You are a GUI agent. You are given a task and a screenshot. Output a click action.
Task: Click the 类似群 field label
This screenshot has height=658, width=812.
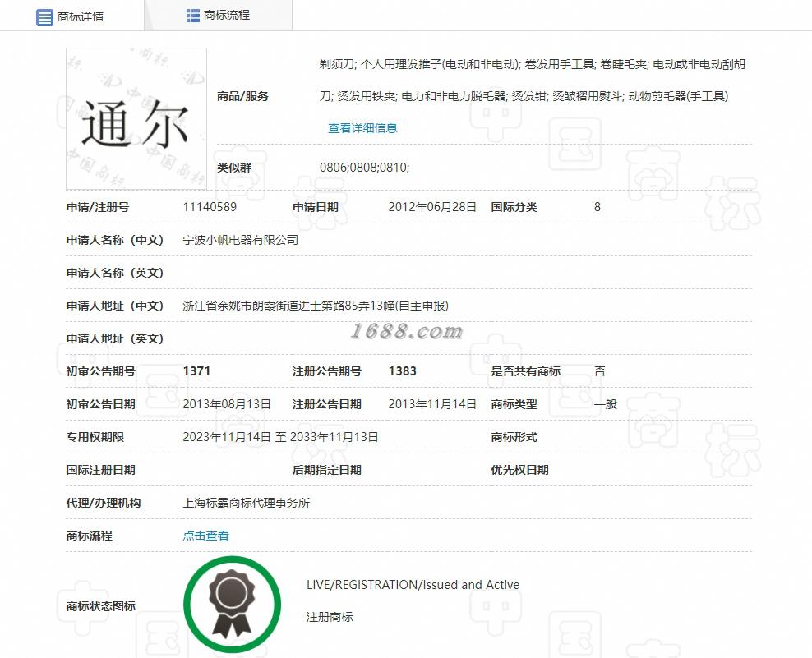(234, 168)
